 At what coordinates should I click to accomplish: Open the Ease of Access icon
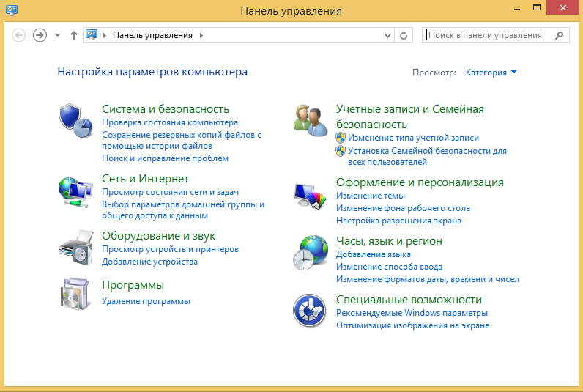pos(309,311)
